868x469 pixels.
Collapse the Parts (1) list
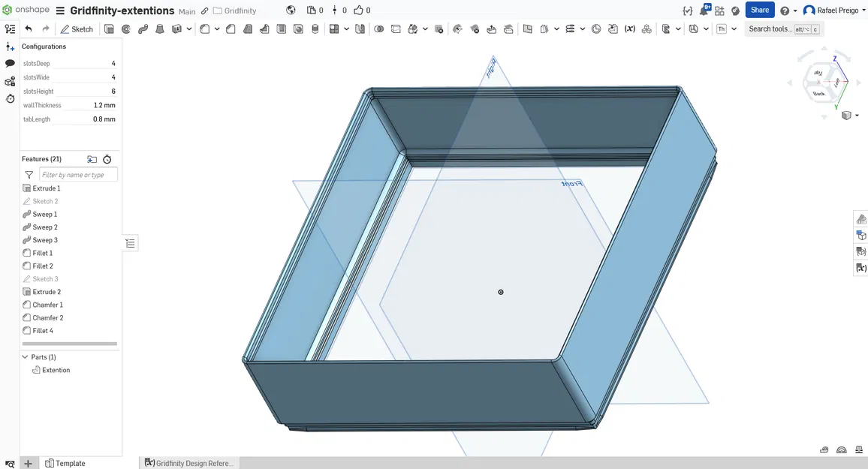tap(25, 357)
